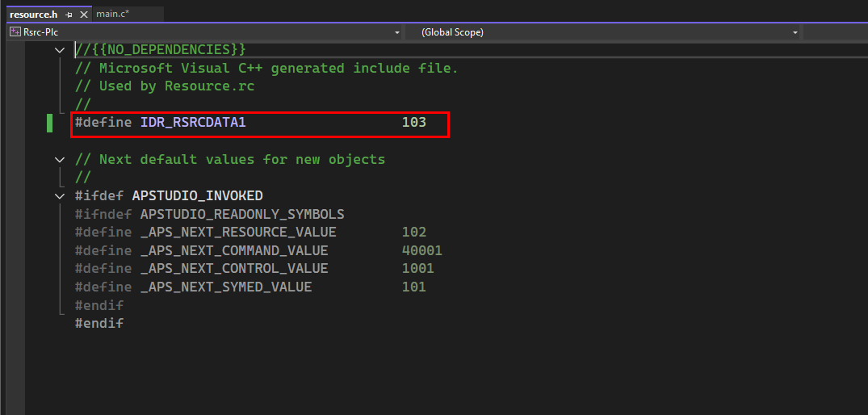
Task: Click the green change marker in the margin
Action: (x=50, y=123)
